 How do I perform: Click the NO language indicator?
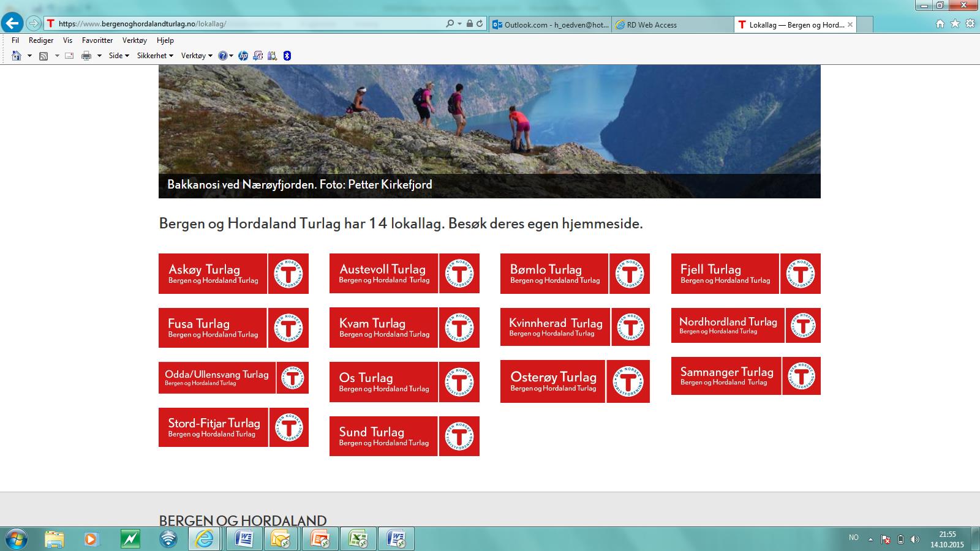coord(854,538)
